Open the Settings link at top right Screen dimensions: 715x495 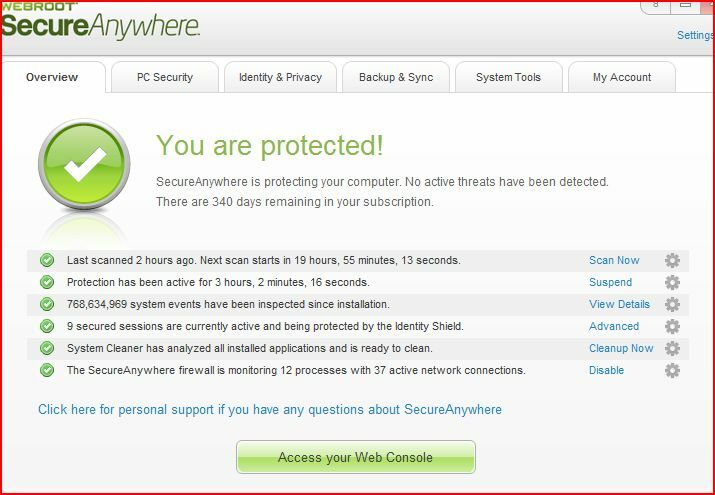(x=695, y=35)
